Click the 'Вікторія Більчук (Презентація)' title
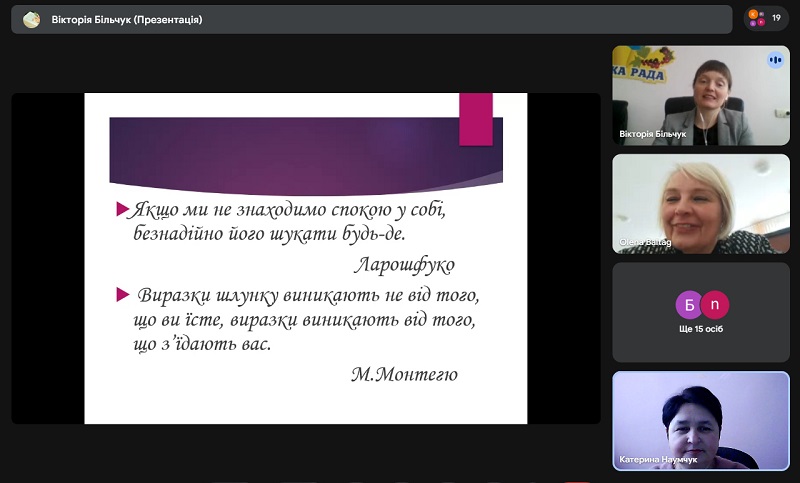Viewport: 800px width, 483px height. (x=126, y=19)
